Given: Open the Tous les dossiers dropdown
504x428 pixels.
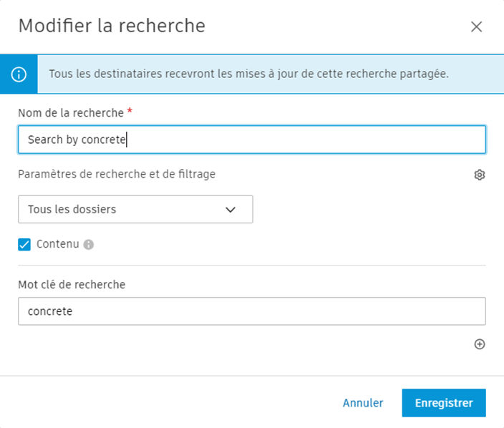Looking at the screenshot, I should coord(135,210).
